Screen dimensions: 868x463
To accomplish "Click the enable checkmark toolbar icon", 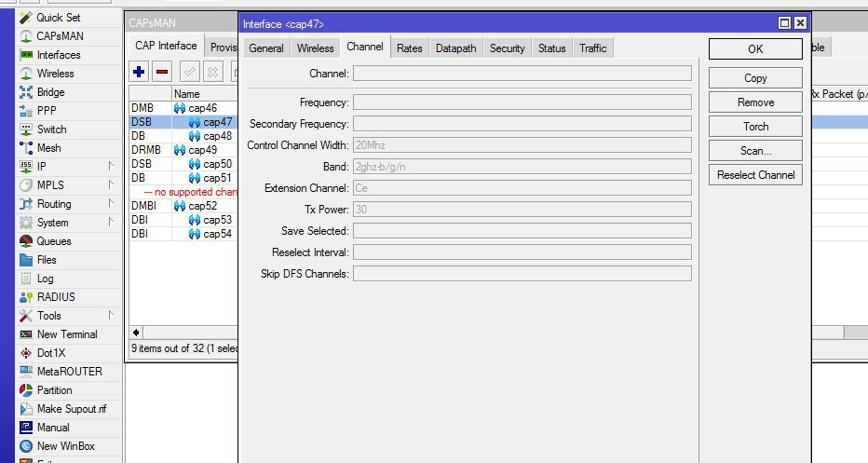I will 189,72.
